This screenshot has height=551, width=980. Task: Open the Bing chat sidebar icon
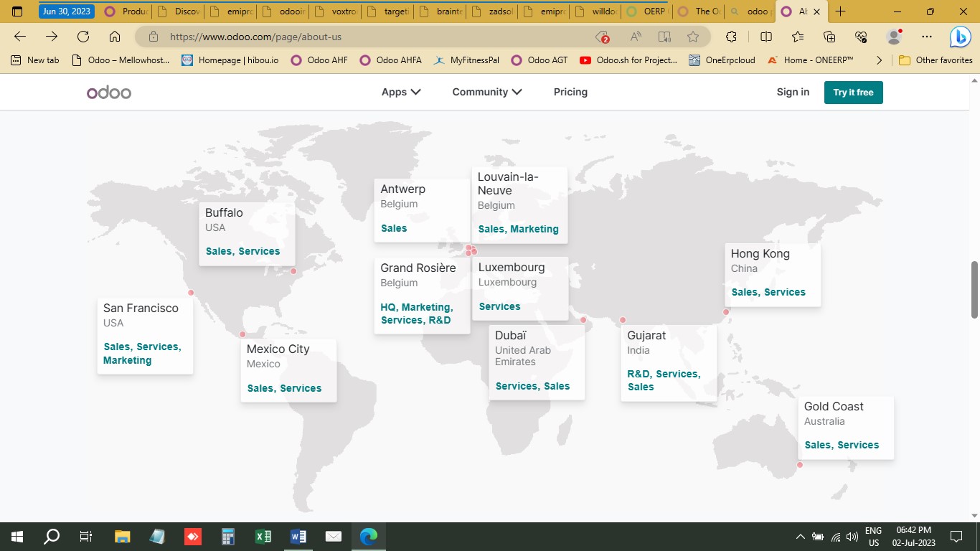(x=960, y=37)
